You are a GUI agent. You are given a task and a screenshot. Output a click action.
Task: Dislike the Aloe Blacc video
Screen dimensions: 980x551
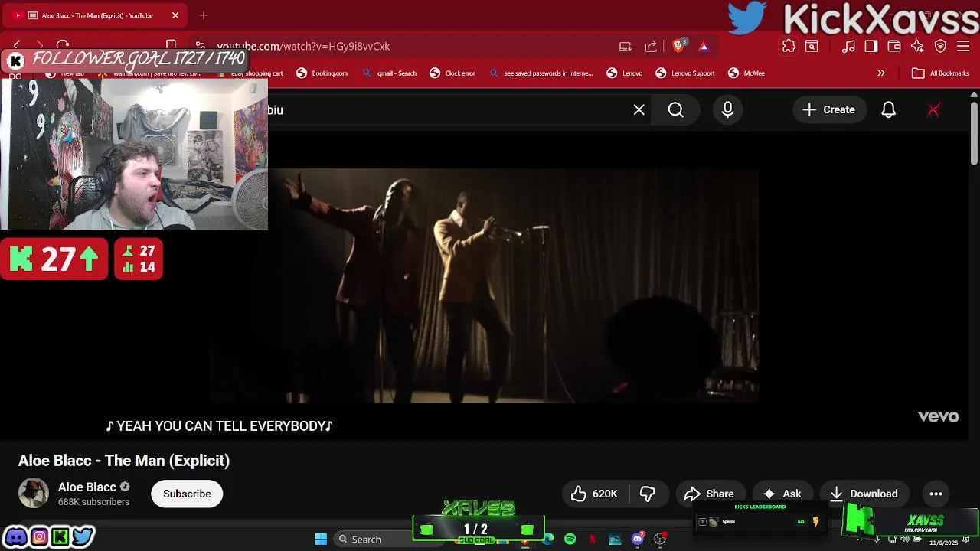(648, 494)
